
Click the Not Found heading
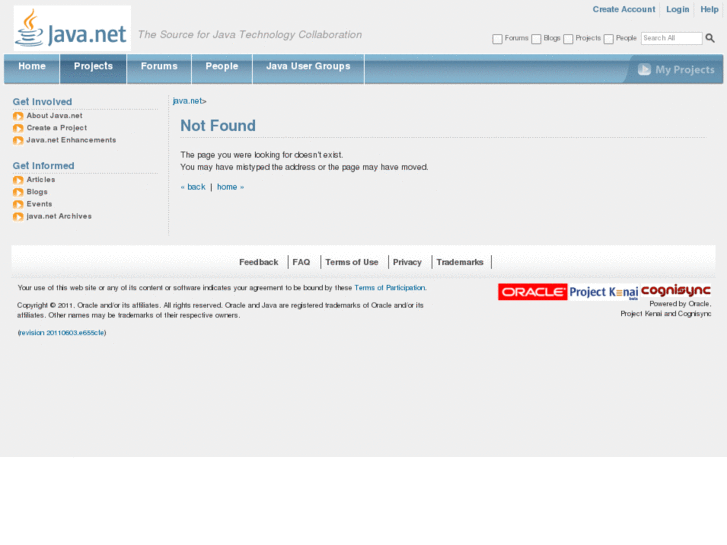(x=218, y=126)
